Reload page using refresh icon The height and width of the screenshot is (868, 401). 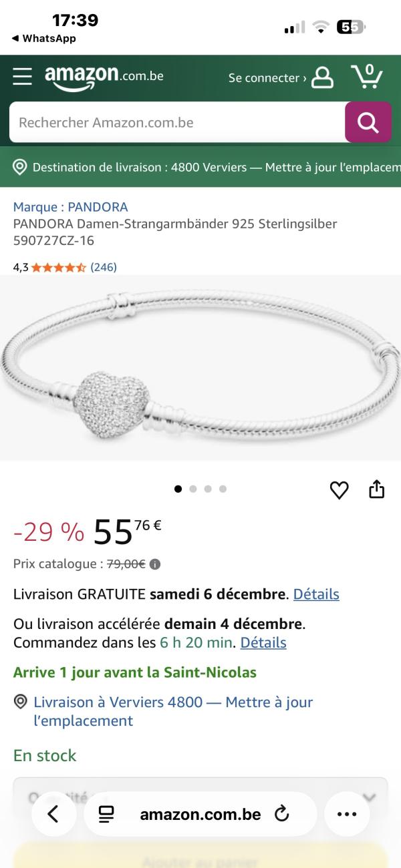pos(281,814)
